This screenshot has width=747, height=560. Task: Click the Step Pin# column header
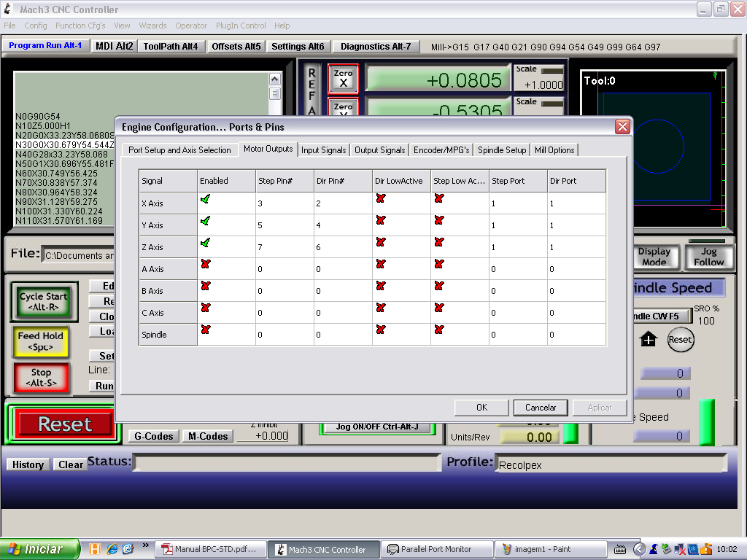tap(285, 181)
